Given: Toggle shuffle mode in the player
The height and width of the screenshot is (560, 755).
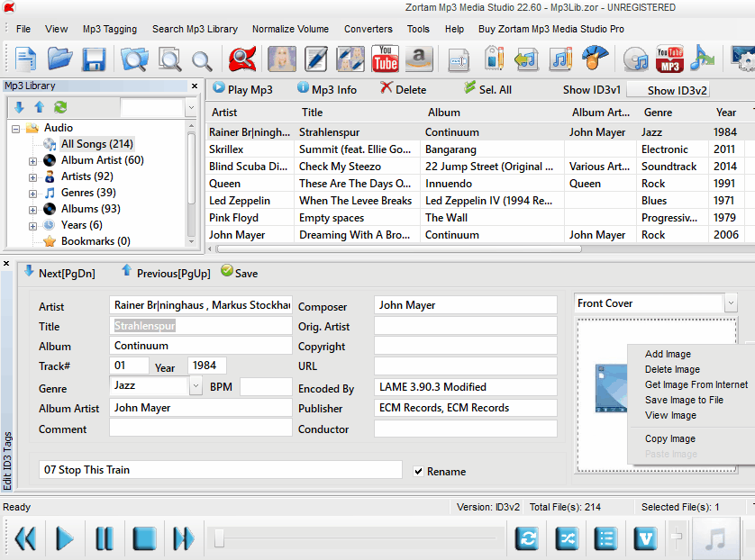Looking at the screenshot, I should pyautogui.click(x=567, y=538).
